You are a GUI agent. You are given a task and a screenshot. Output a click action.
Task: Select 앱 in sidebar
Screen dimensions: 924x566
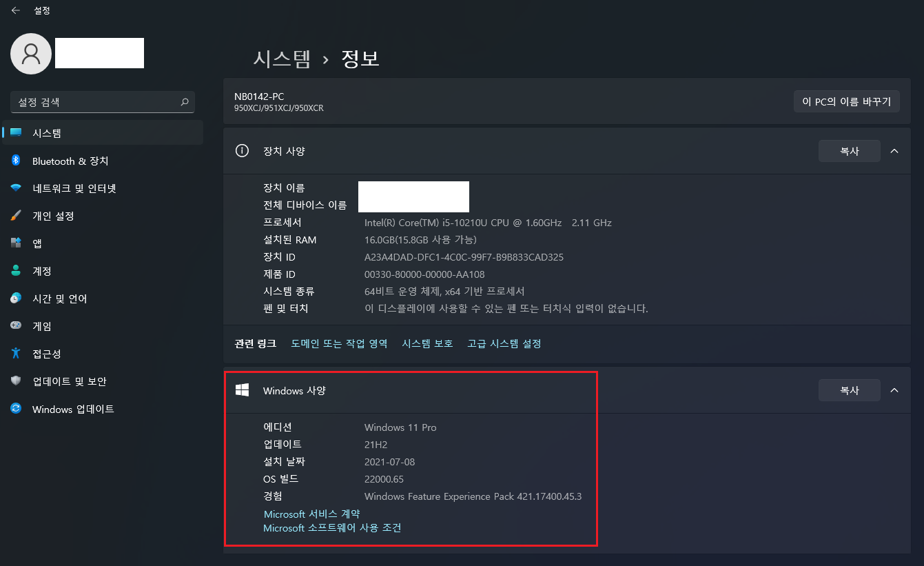click(x=103, y=243)
